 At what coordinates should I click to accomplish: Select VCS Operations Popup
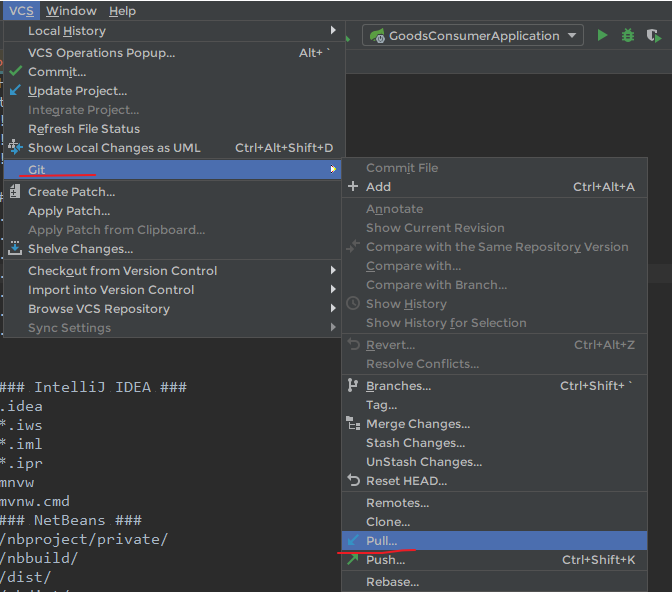tap(172, 53)
